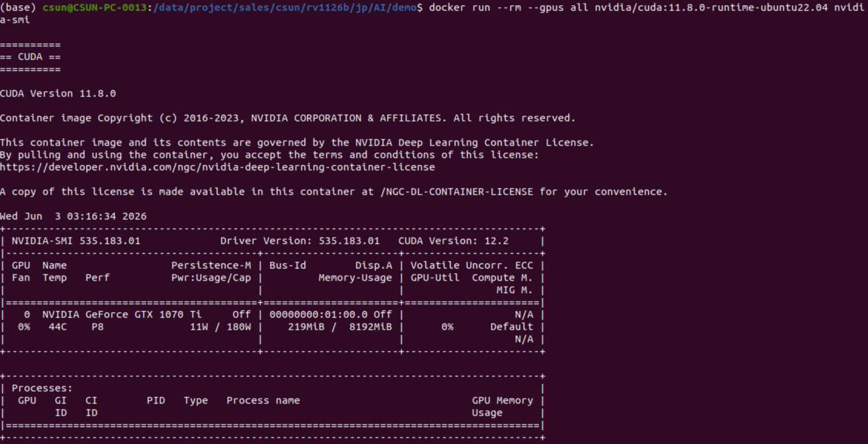Click memory usage '219MiB / 8192MiB' value
Screen dimensions: 868x444
click(x=340, y=327)
